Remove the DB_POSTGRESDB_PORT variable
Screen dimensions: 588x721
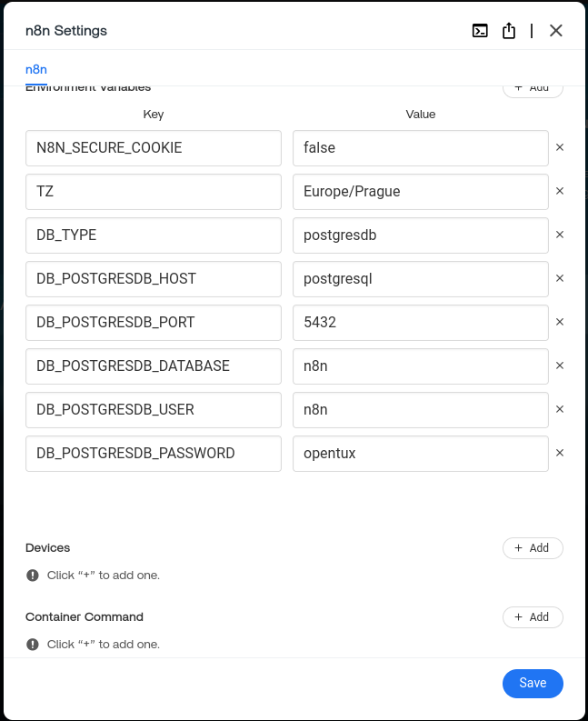(x=560, y=323)
